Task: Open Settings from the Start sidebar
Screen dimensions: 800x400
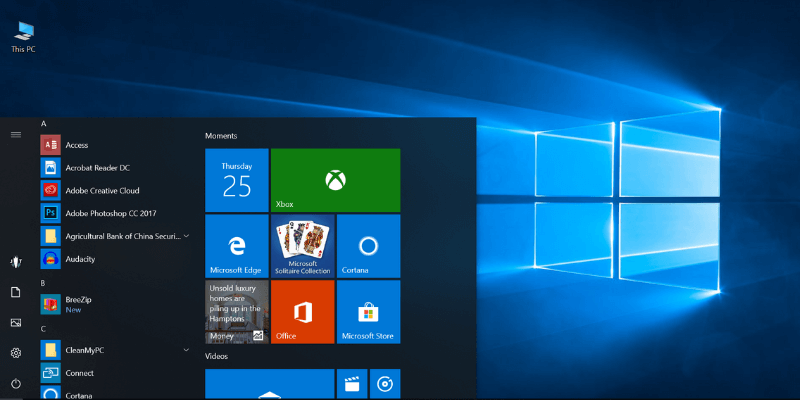Action: click(16, 353)
